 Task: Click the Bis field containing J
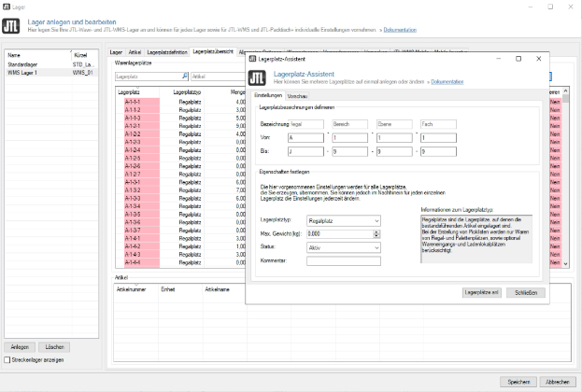click(x=305, y=151)
